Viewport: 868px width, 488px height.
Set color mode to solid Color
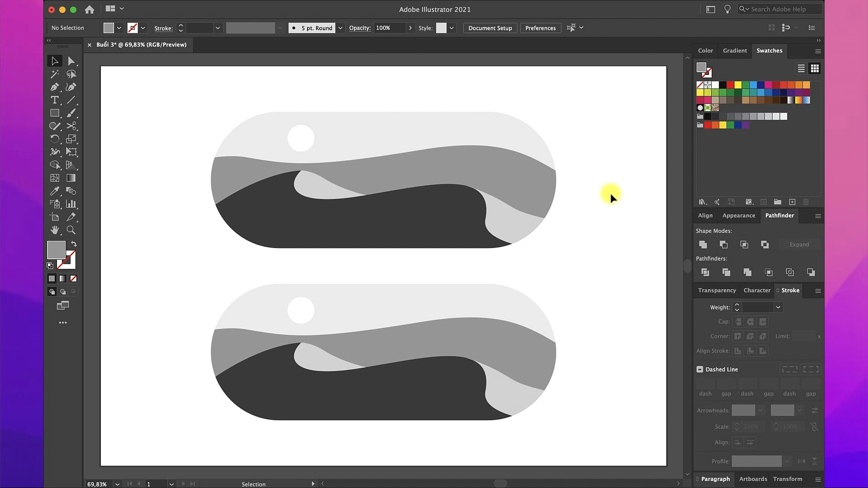(x=52, y=278)
